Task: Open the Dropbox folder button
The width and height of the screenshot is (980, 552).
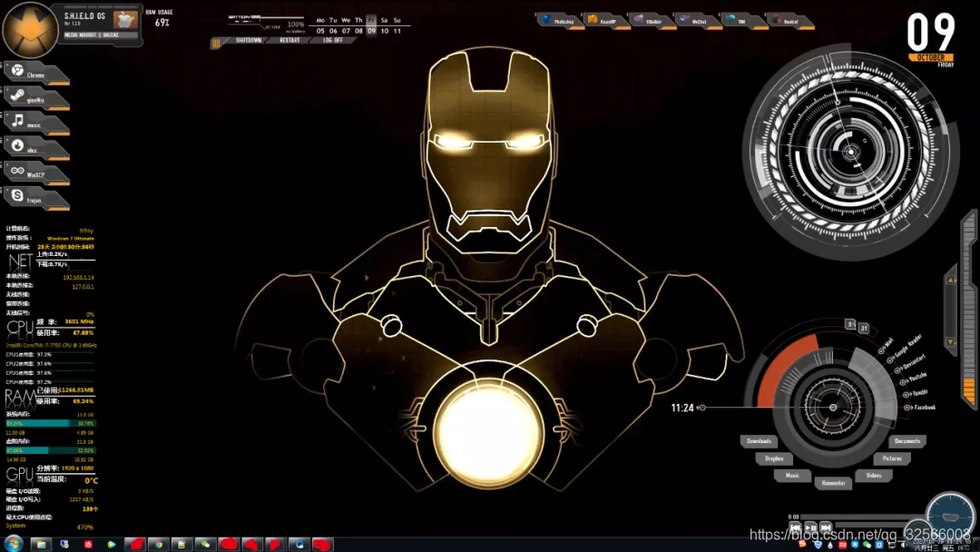Action: (x=774, y=458)
